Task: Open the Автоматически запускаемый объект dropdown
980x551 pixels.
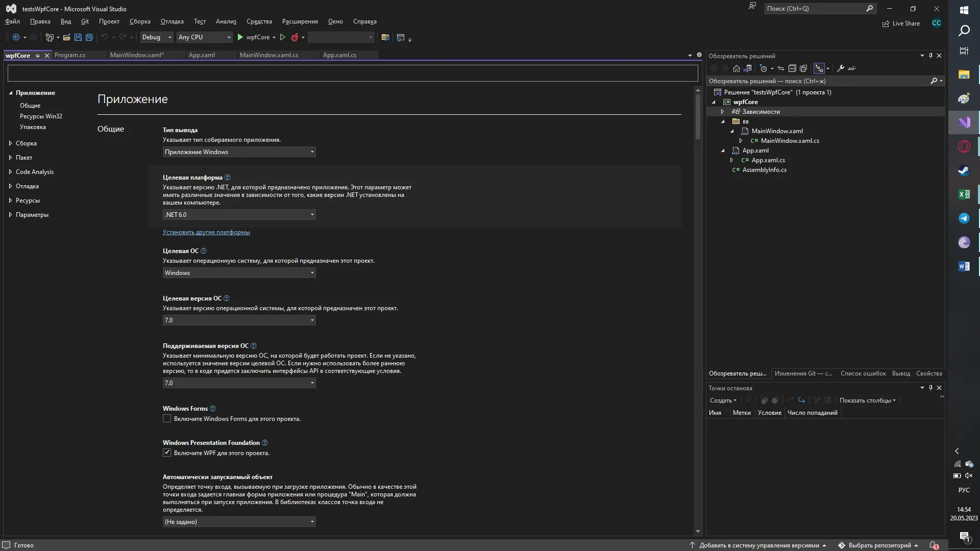Action: click(x=239, y=522)
